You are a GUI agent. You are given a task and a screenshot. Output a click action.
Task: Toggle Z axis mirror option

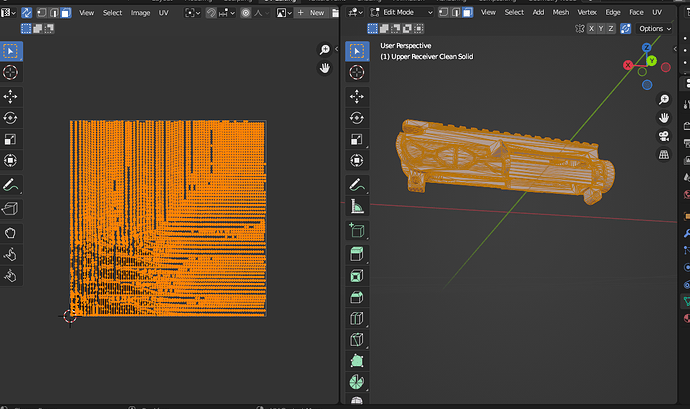point(611,29)
